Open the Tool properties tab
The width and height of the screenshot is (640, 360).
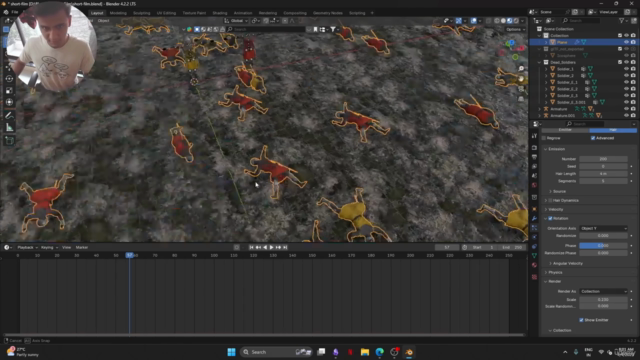(534, 136)
